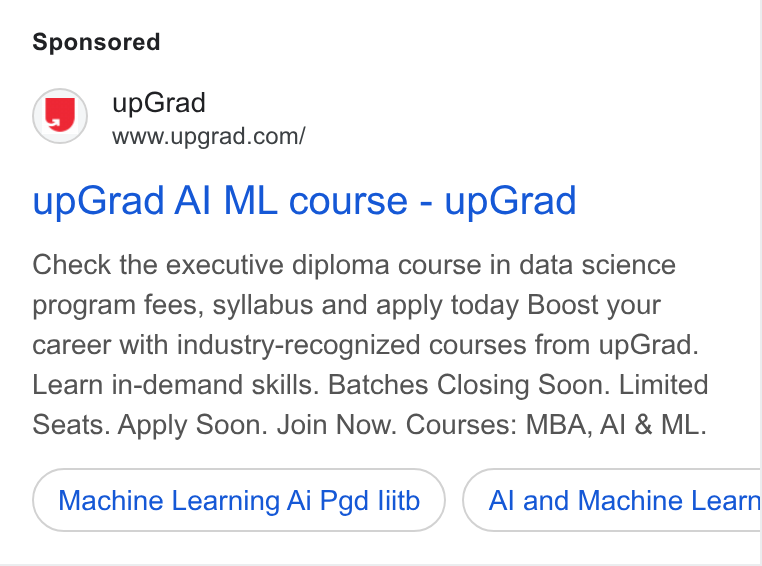This screenshot has height=566, width=762.
Task: Click 'Boost your' in the description text
Action: (x=594, y=305)
